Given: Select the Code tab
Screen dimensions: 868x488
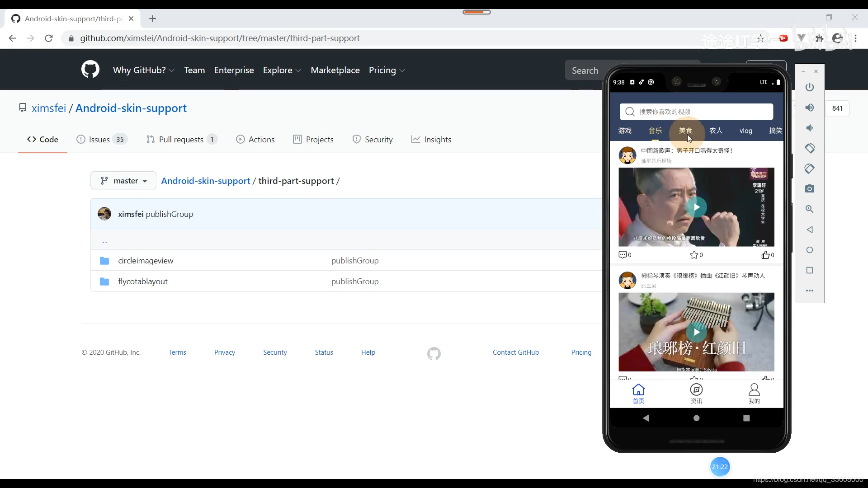Looking at the screenshot, I should (42, 140).
